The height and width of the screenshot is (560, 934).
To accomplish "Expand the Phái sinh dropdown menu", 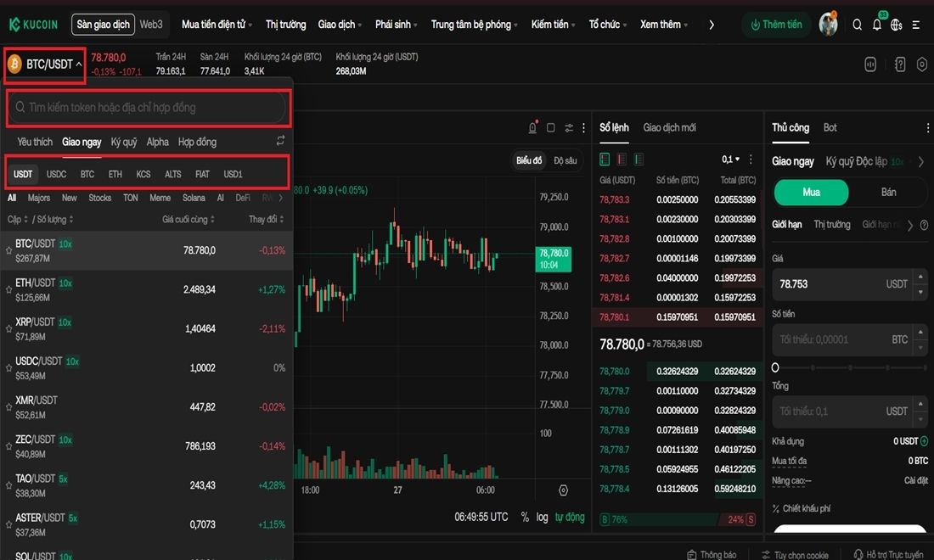I will point(397,25).
